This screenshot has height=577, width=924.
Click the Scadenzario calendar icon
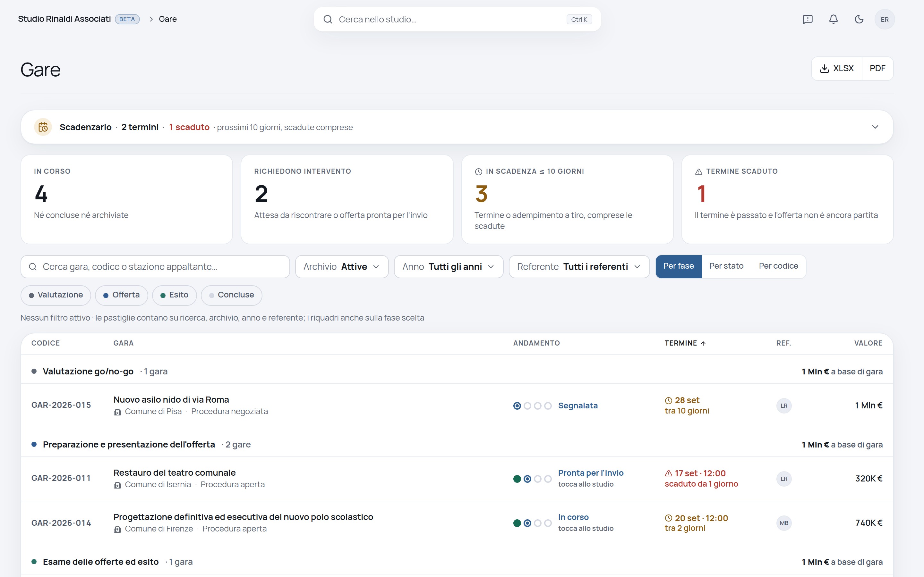[x=43, y=127]
